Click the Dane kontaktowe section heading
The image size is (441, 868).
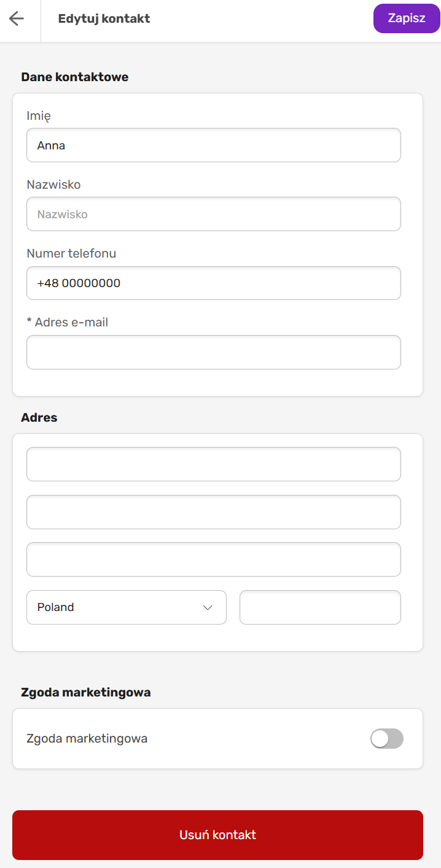pos(75,77)
